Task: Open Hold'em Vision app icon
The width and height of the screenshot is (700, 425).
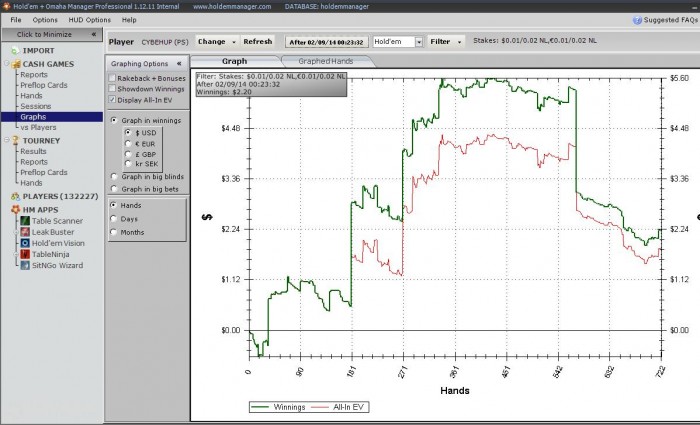Action: pos(25,243)
